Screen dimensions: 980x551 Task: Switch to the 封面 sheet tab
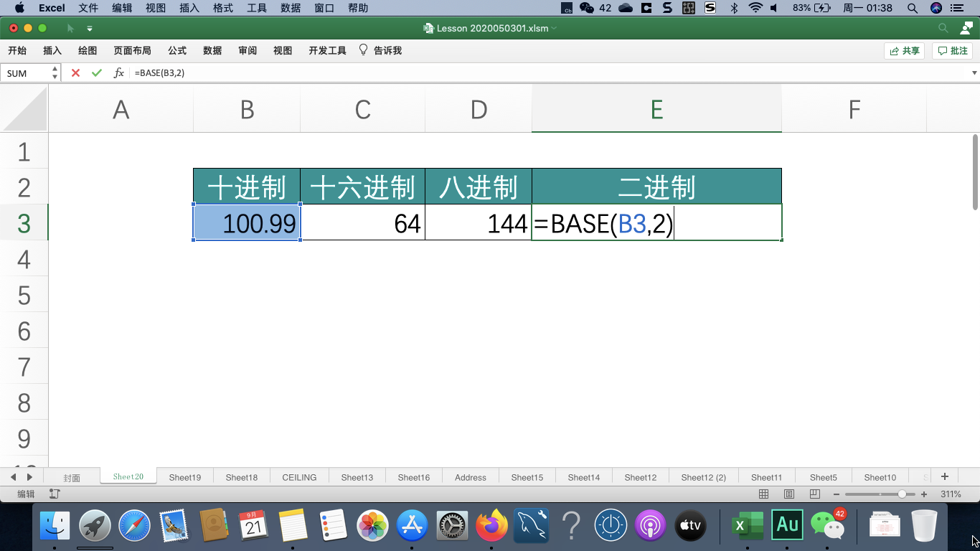click(x=72, y=477)
